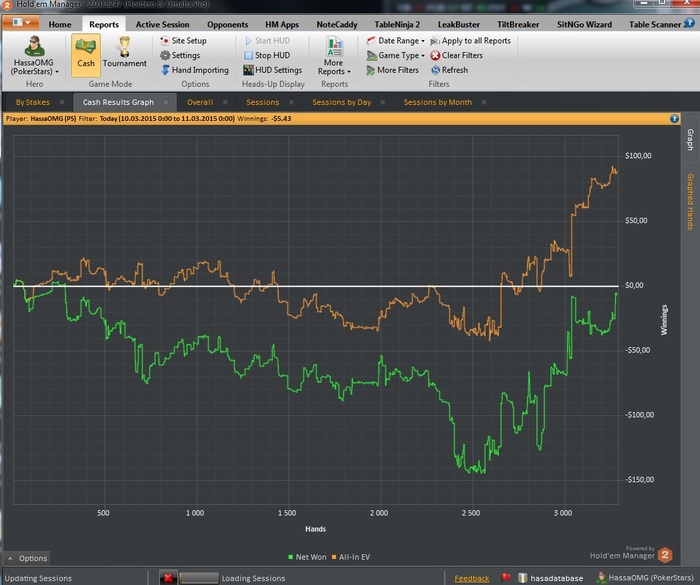This screenshot has height=585, width=700.
Task: Open the HM Apps tab
Action: [282, 25]
